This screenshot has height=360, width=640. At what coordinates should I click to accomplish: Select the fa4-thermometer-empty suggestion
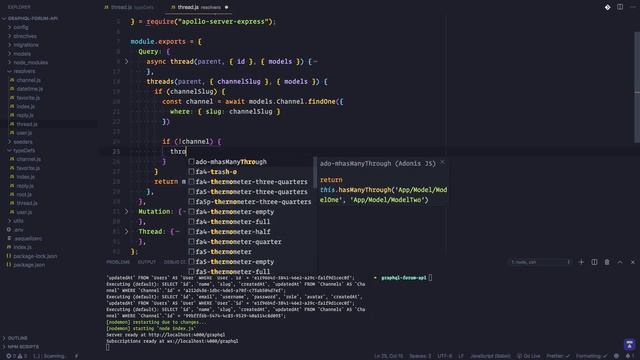251,212
